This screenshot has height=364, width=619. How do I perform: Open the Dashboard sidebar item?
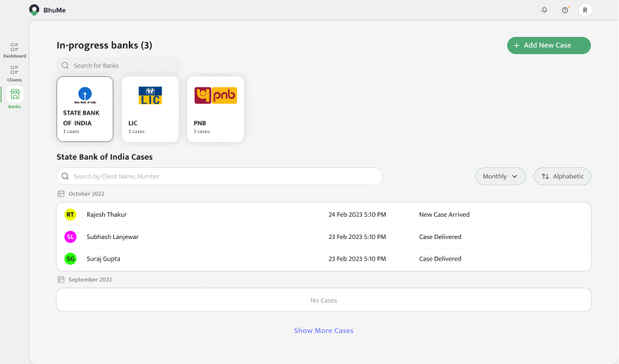pos(14,50)
